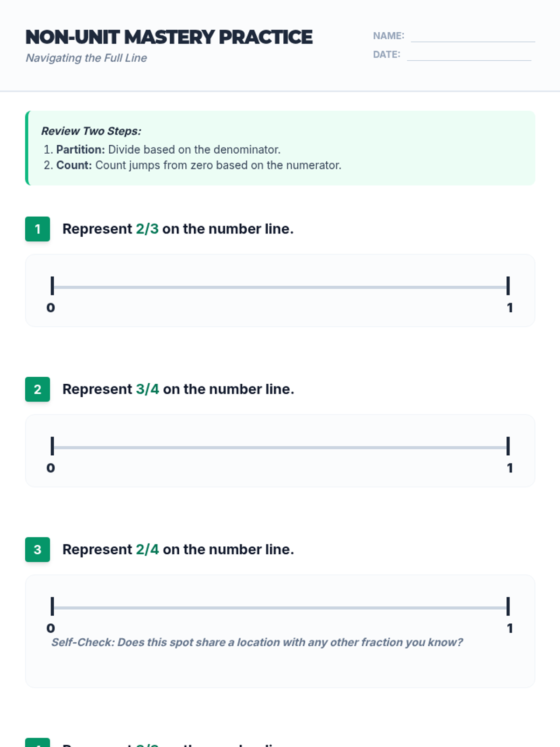Click the bold Count step label
The image size is (560, 747).
tap(74, 165)
